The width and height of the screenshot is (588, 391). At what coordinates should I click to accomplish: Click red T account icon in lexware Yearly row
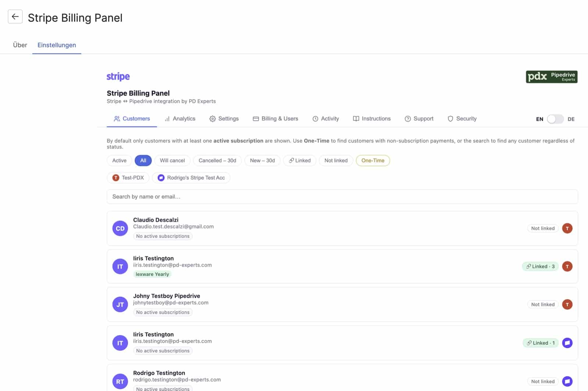pyautogui.click(x=567, y=267)
